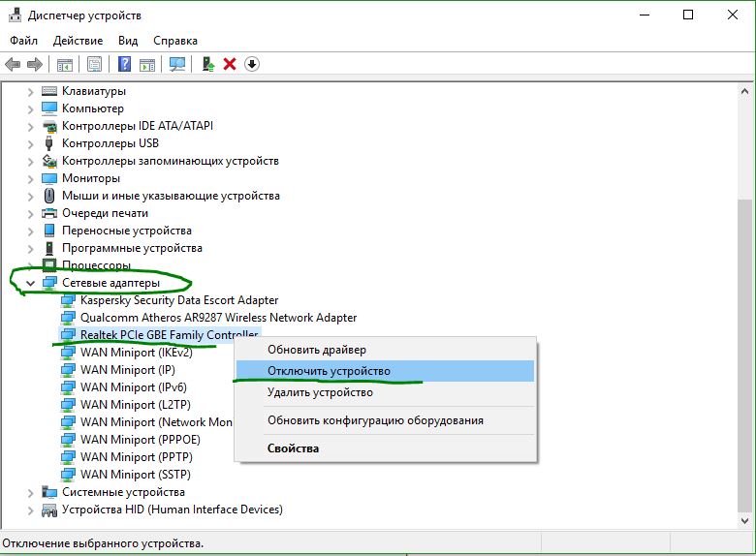Choose Удалить устройство from context menu
The width and height of the screenshot is (756, 556).
(385, 392)
